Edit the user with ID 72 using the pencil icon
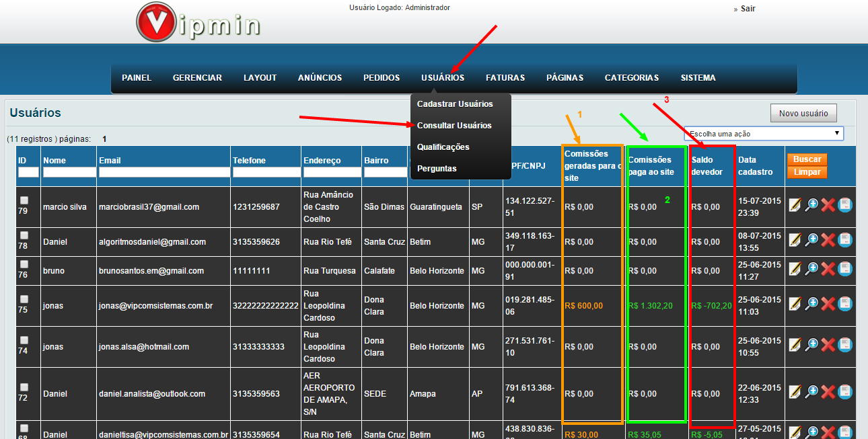 pyautogui.click(x=795, y=392)
